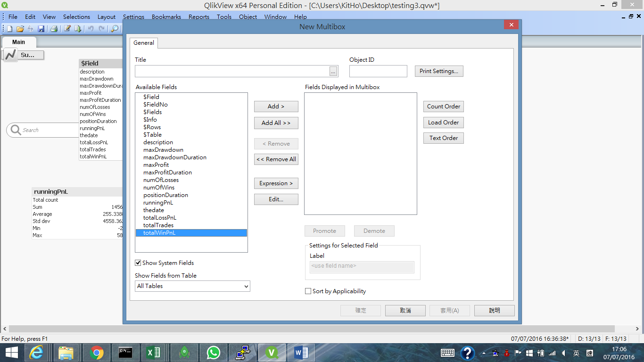Click the Count Order button
Image resolution: width=644 pixels, height=362 pixels.
444,107
